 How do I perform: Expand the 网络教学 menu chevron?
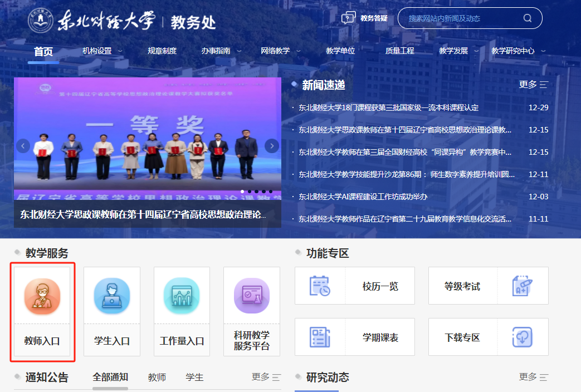298,51
